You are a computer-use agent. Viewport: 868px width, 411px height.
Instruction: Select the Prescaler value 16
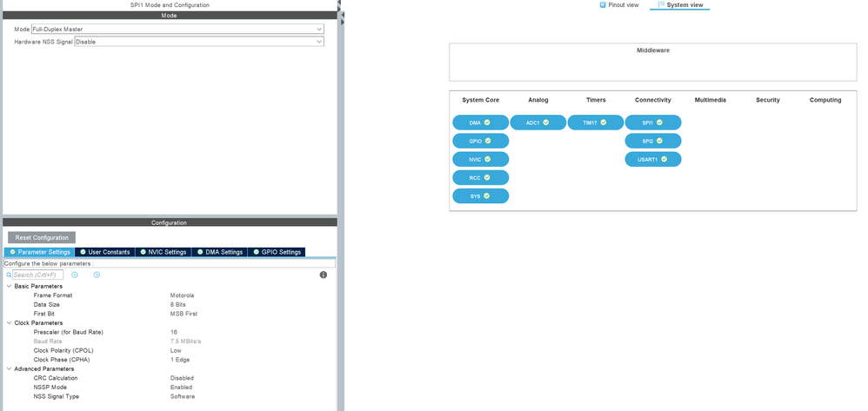click(x=174, y=333)
